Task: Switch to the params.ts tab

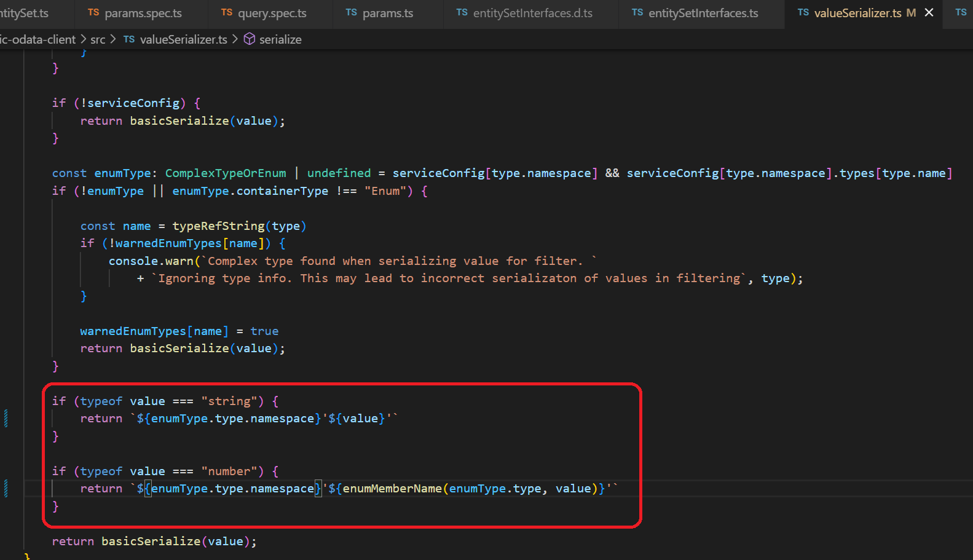Action: pyautogui.click(x=379, y=13)
